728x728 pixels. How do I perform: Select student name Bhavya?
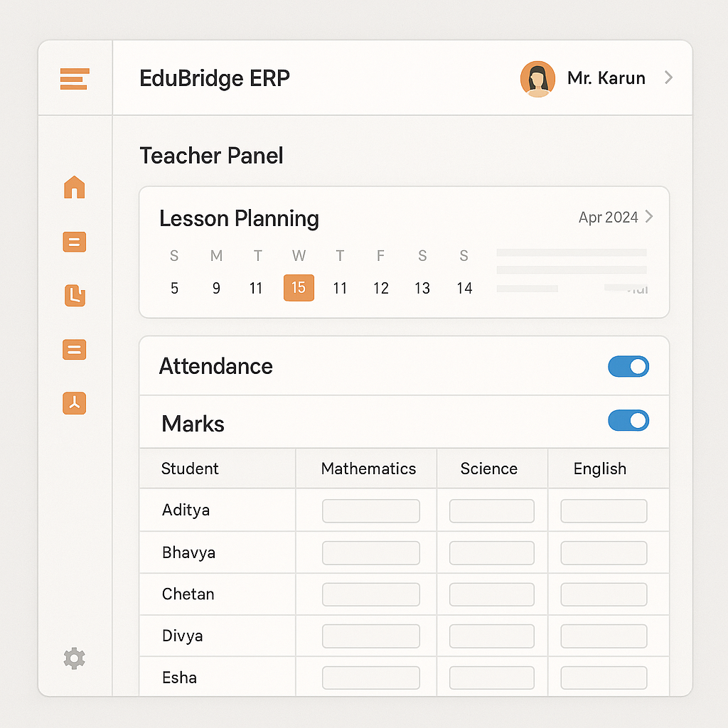188,552
